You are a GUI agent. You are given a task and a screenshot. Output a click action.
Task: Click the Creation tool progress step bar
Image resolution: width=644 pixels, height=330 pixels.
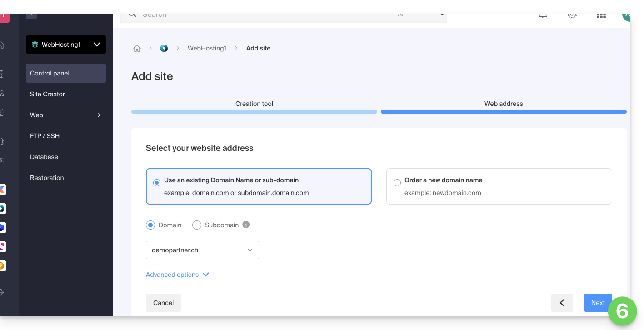click(x=254, y=111)
